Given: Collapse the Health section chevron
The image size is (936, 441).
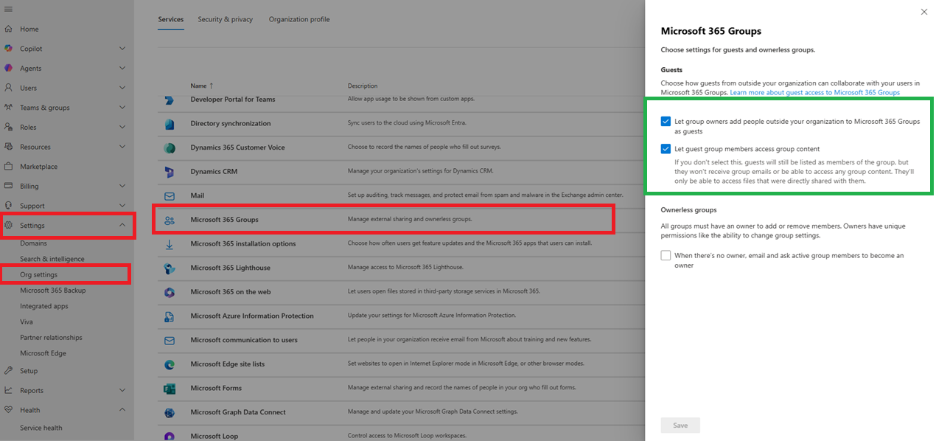Looking at the screenshot, I should click(122, 410).
